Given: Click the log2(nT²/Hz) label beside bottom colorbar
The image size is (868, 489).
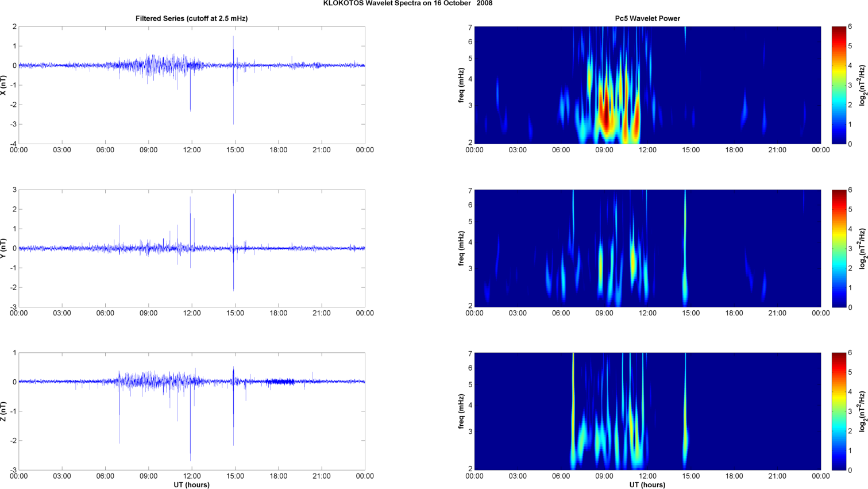Looking at the screenshot, I should pyautogui.click(x=862, y=411).
